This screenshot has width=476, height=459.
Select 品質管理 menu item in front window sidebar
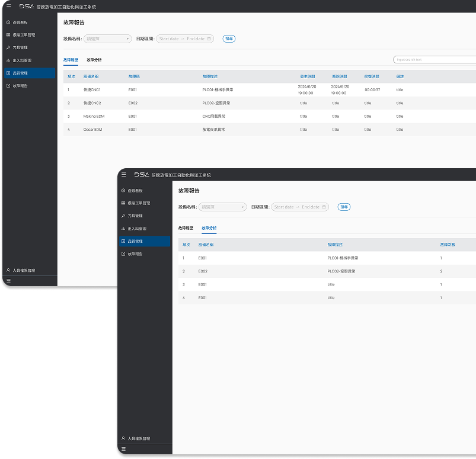point(144,241)
